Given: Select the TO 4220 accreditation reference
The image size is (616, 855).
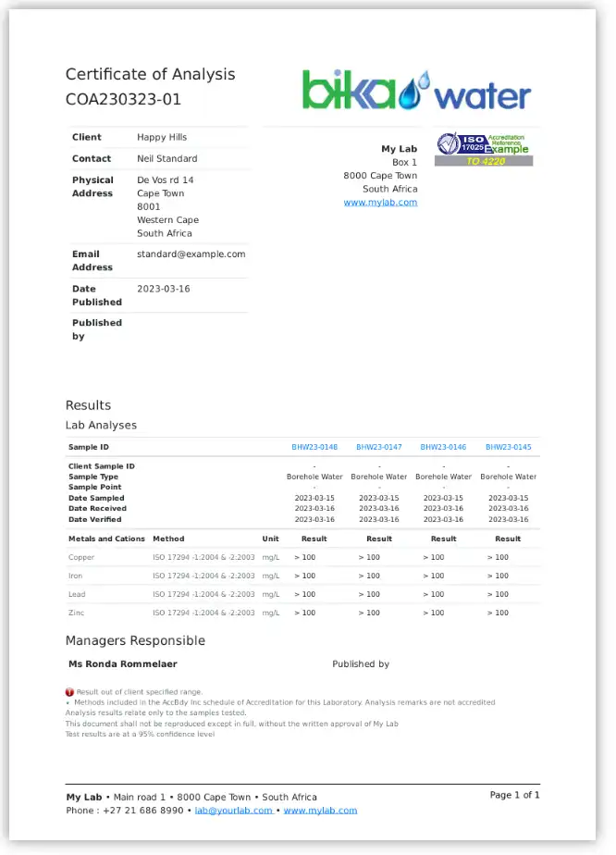Looking at the screenshot, I should (486, 161).
